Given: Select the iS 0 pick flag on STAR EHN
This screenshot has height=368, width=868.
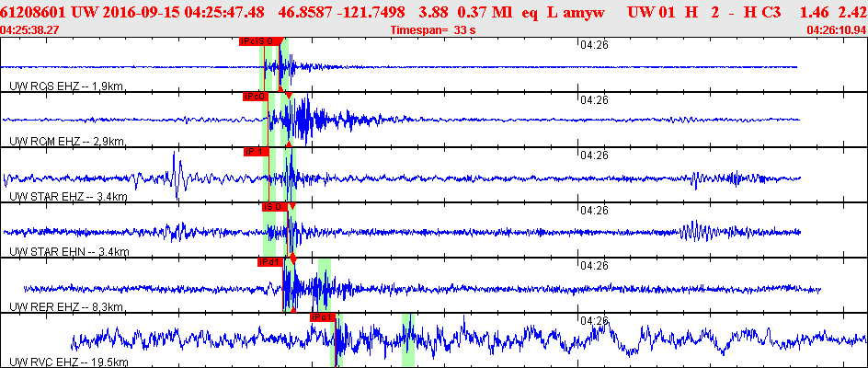Looking at the screenshot, I should [275, 207].
